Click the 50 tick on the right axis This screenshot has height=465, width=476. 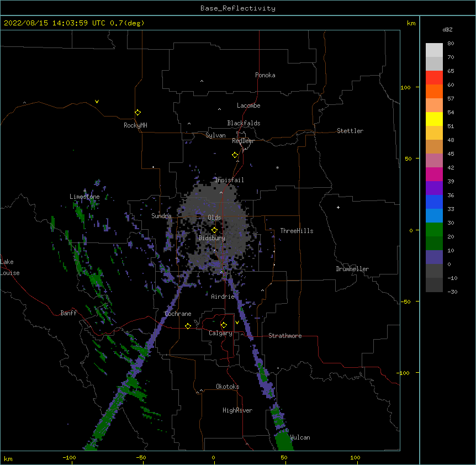408,158
